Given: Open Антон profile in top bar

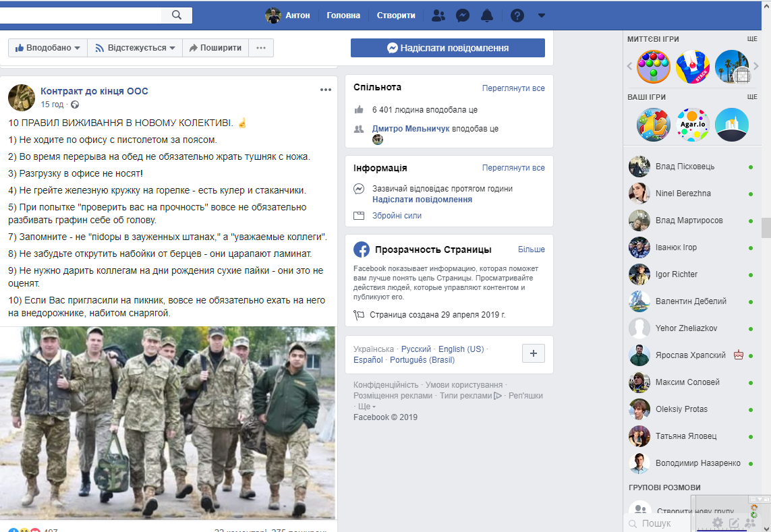Looking at the screenshot, I should [x=287, y=16].
